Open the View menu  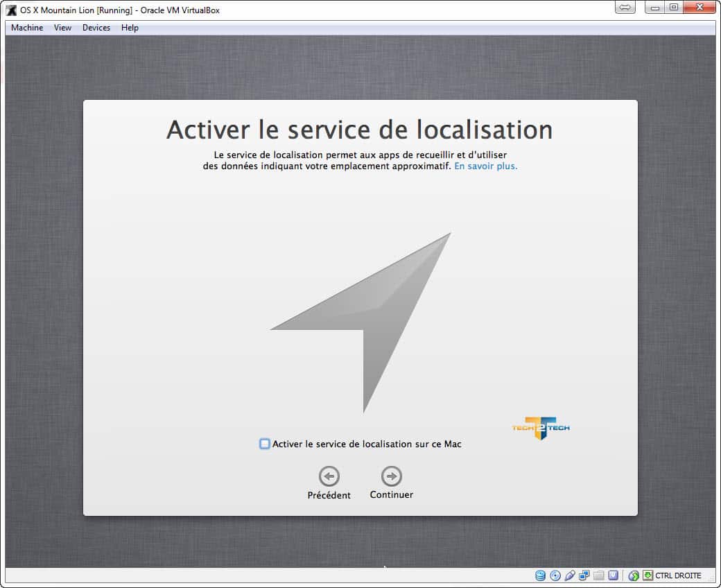tap(62, 28)
